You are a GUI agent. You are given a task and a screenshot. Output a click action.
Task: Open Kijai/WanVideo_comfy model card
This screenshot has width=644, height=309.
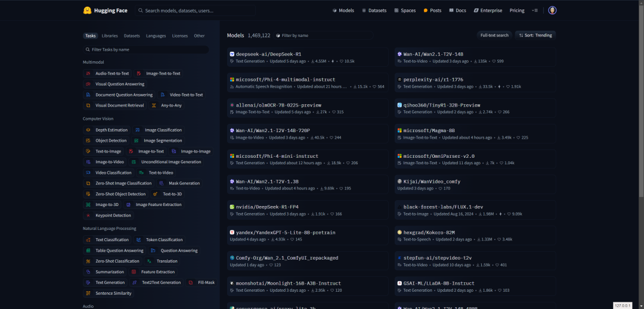coord(475,185)
